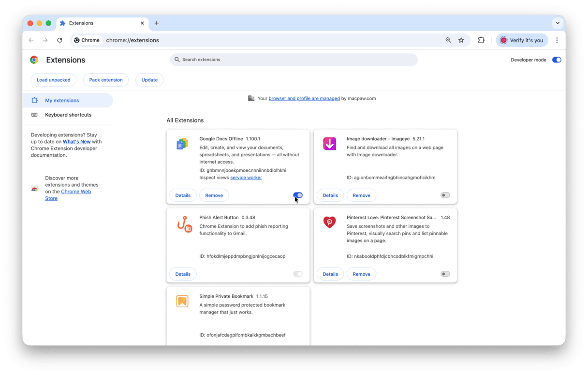Turn off Developer mode toggle
Screen dimensions: 588x375
click(557, 60)
